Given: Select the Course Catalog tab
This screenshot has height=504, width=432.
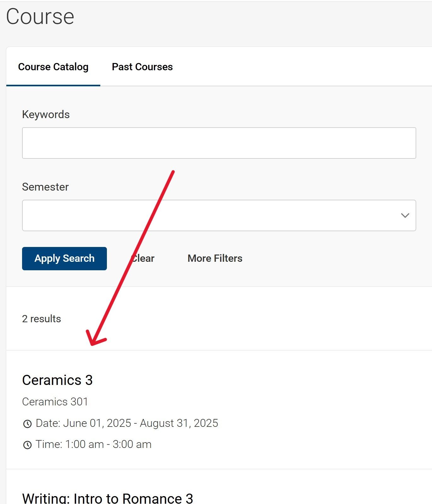Looking at the screenshot, I should (x=53, y=67).
